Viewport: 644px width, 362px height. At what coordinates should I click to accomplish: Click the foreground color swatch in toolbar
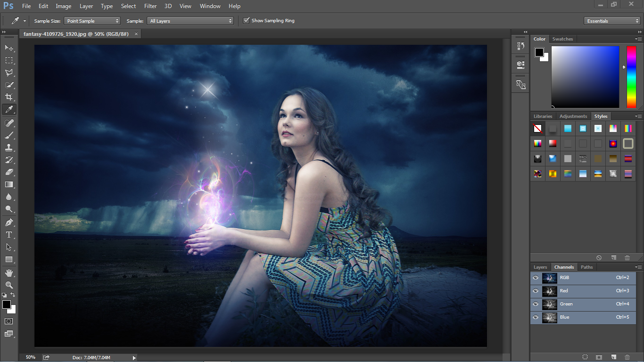7,305
